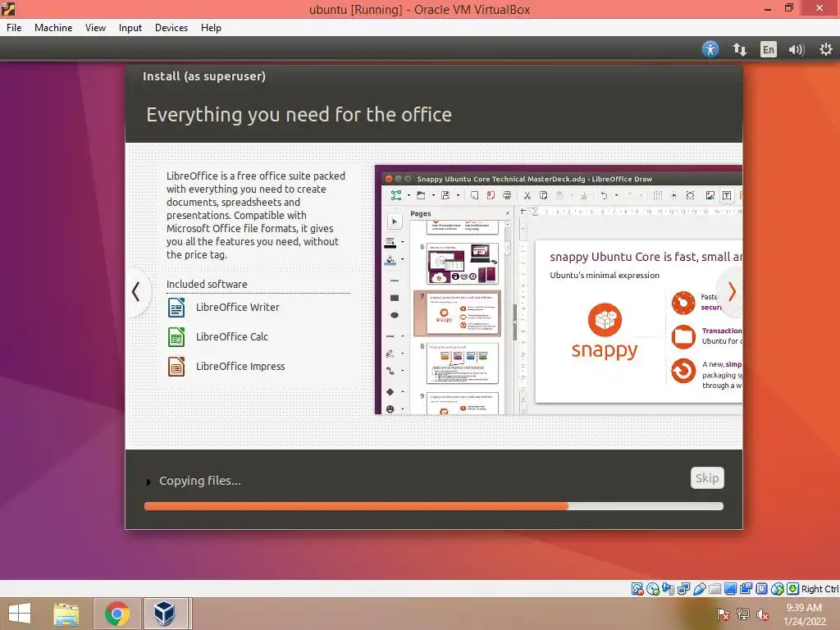Expand the Copying files details triangle

(148, 482)
